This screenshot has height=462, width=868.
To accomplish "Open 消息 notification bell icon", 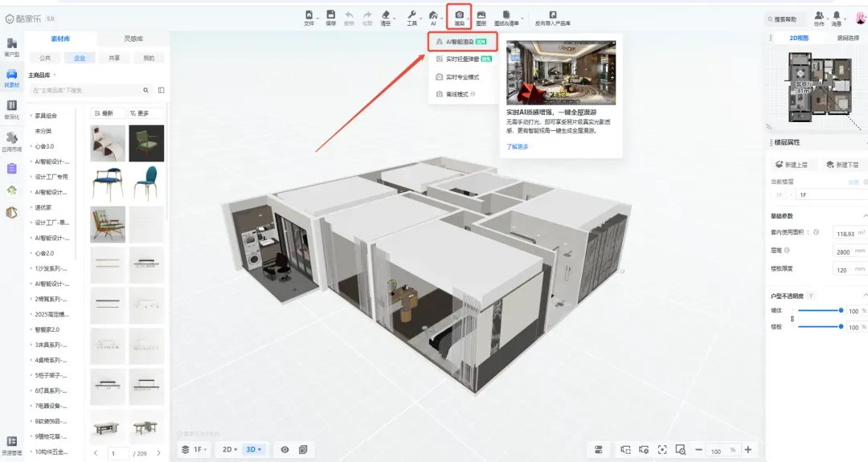I will [837, 15].
